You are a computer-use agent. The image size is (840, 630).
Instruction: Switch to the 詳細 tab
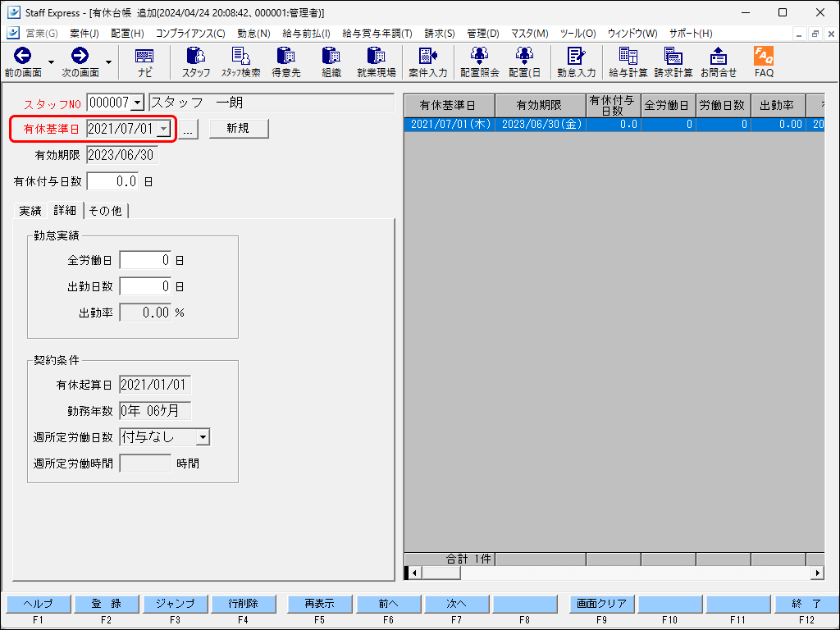[x=65, y=210]
